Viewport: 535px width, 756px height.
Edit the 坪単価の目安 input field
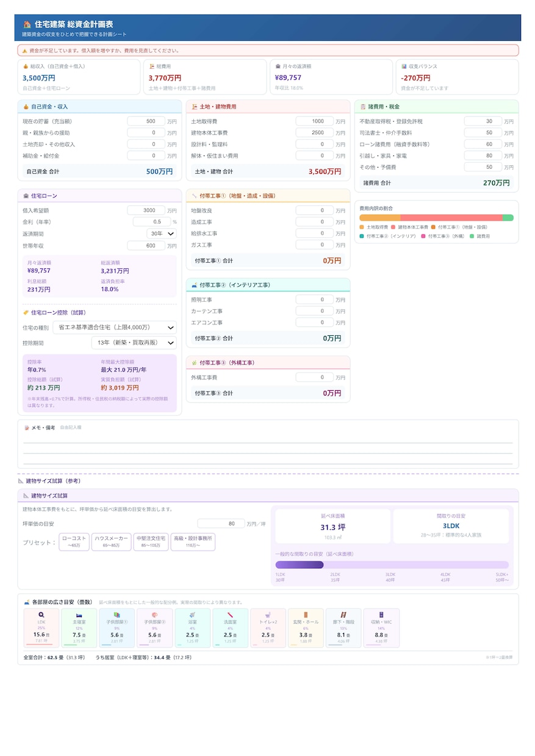click(x=221, y=524)
